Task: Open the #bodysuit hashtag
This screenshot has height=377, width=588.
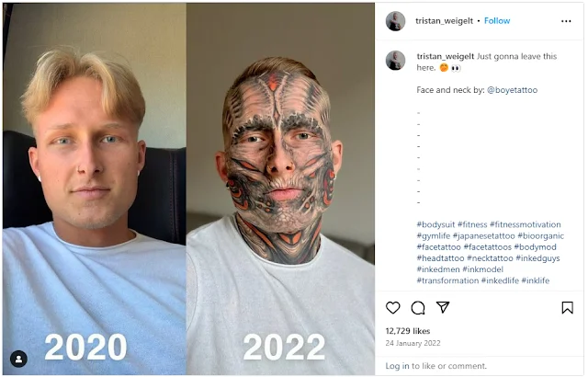Action: (x=435, y=224)
